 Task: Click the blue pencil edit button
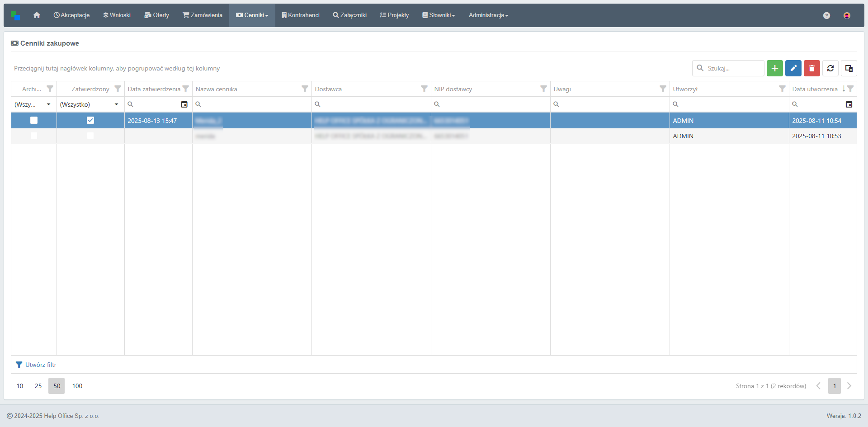click(x=793, y=68)
